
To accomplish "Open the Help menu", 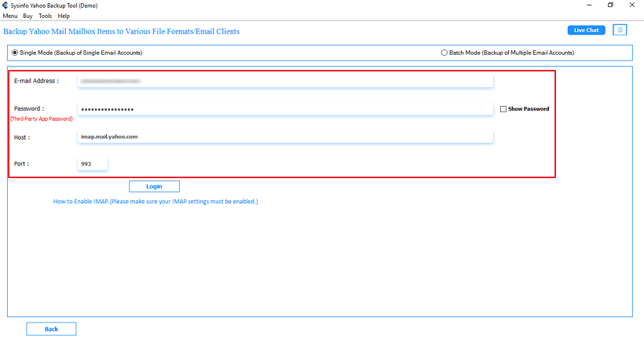I will click(x=64, y=16).
